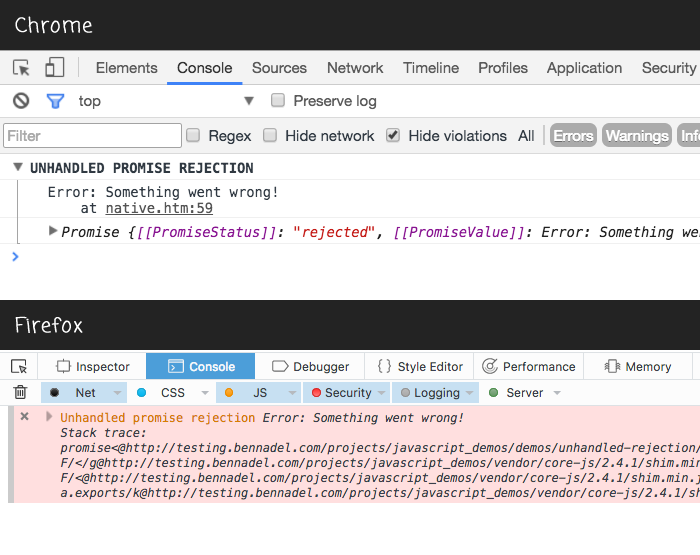The width and height of the screenshot is (700, 555).
Task: Expand the rejected Promise object
Action: (x=53, y=231)
